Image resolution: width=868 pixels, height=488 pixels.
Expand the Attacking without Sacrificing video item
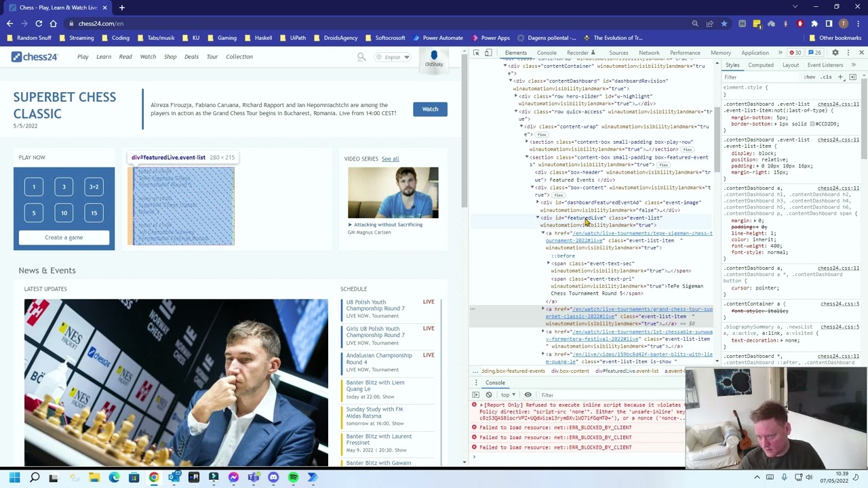[351, 224]
